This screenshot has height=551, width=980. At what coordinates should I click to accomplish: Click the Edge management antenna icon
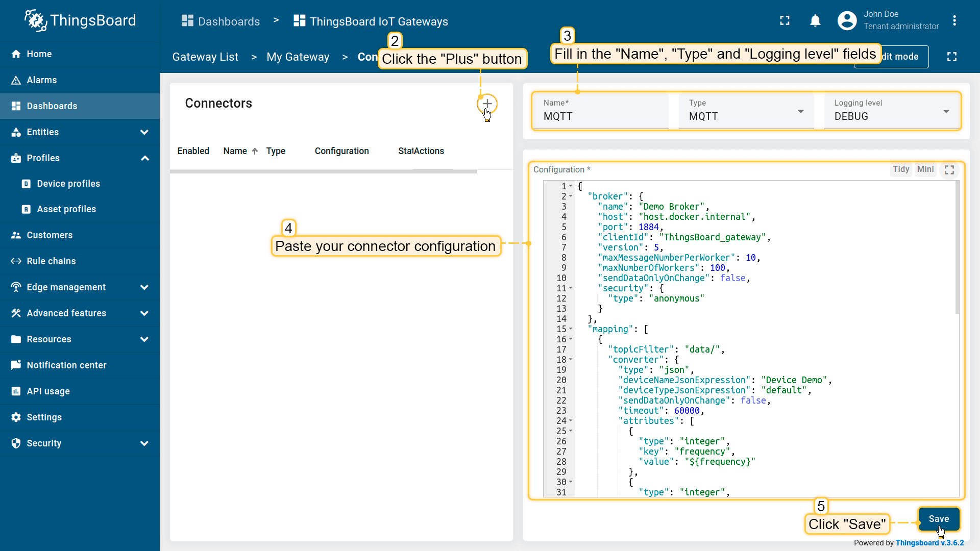point(16,287)
